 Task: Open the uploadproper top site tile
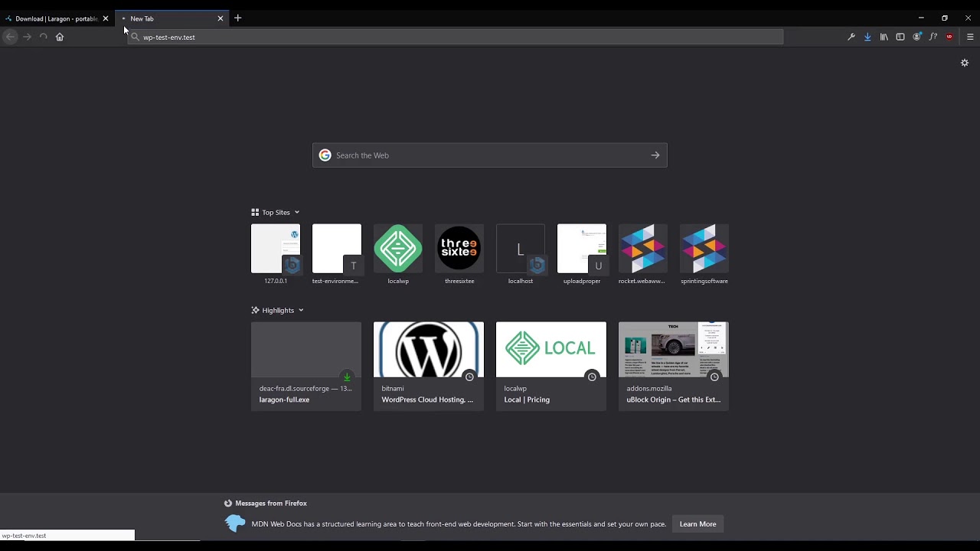tap(582, 255)
